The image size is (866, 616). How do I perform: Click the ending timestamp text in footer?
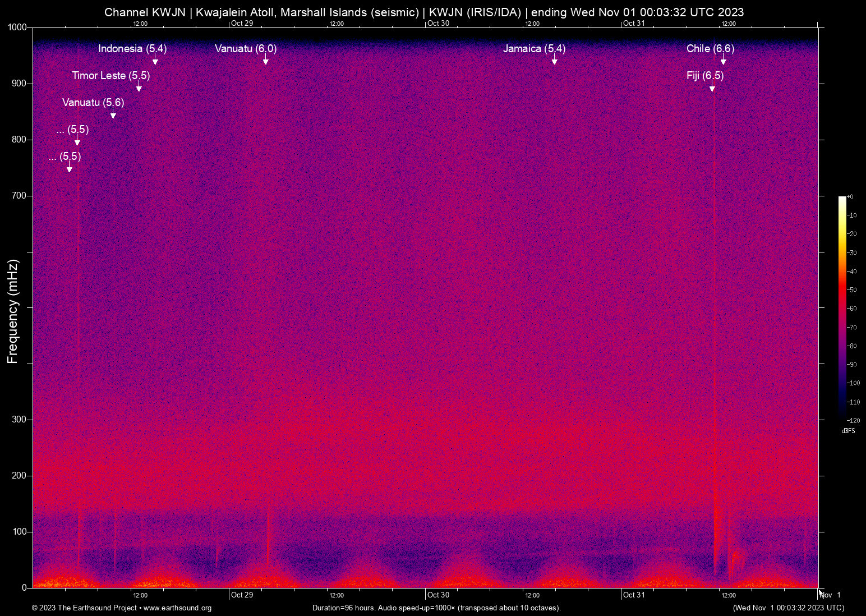[x=788, y=608]
